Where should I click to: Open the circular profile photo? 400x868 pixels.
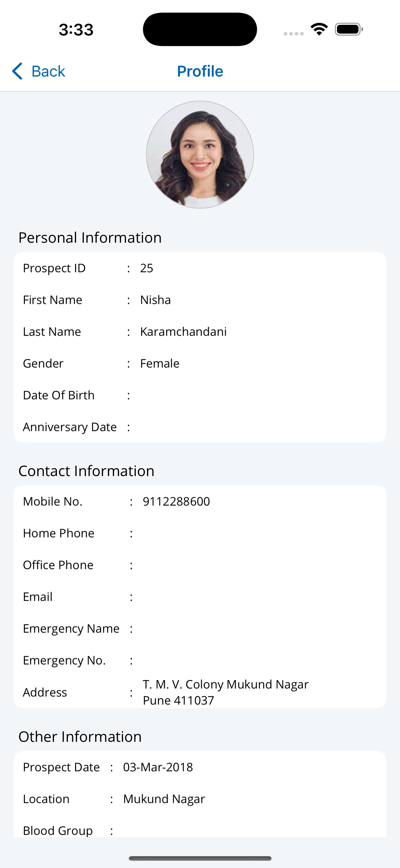[x=200, y=155]
